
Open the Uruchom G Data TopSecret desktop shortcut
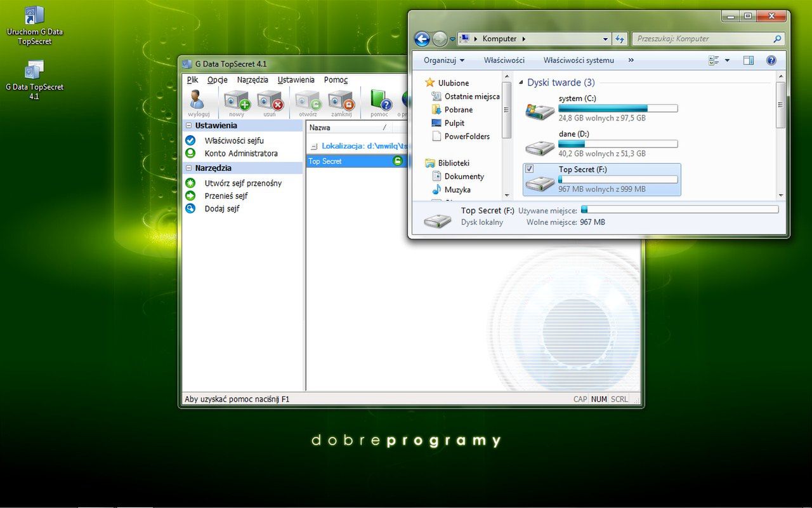coord(35,25)
